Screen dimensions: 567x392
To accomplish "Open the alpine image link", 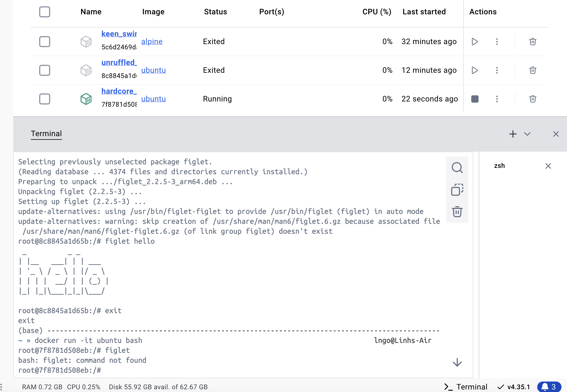I will click(x=152, y=42).
